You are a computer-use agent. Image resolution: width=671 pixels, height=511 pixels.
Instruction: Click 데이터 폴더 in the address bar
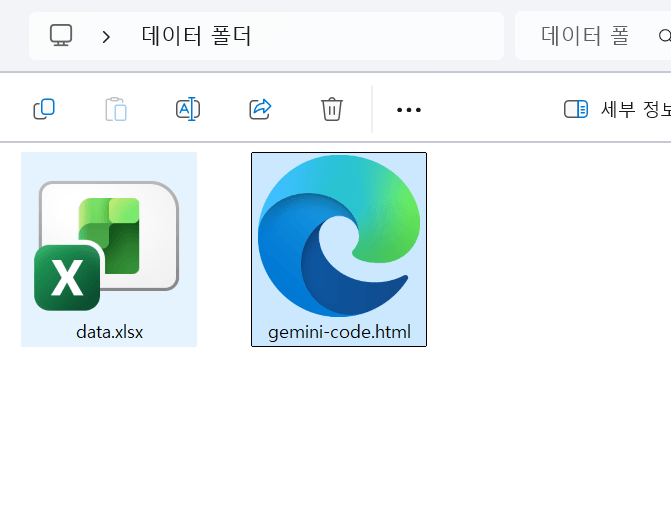click(x=196, y=36)
